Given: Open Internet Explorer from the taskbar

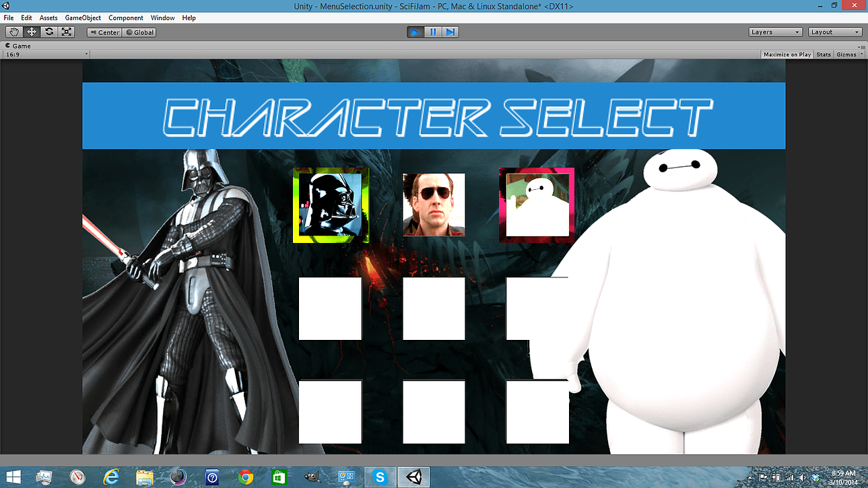Looking at the screenshot, I should pyautogui.click(x=111, y=477).
